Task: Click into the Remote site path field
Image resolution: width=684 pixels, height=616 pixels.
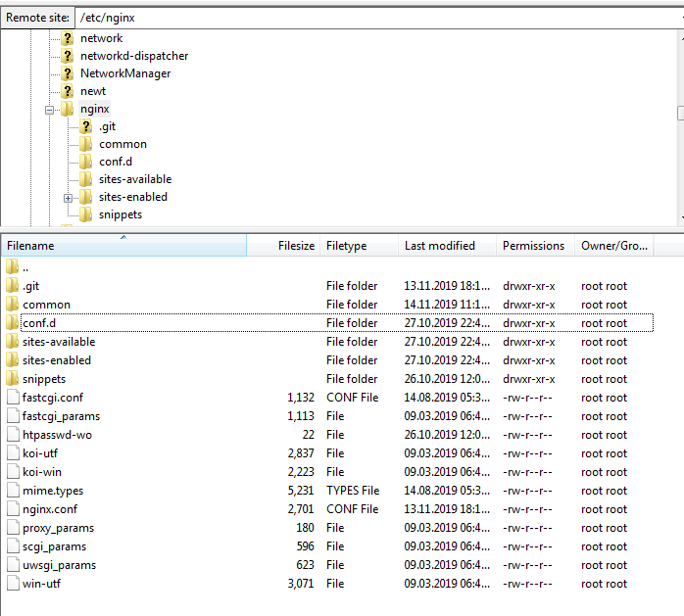Action: [372, 17]
